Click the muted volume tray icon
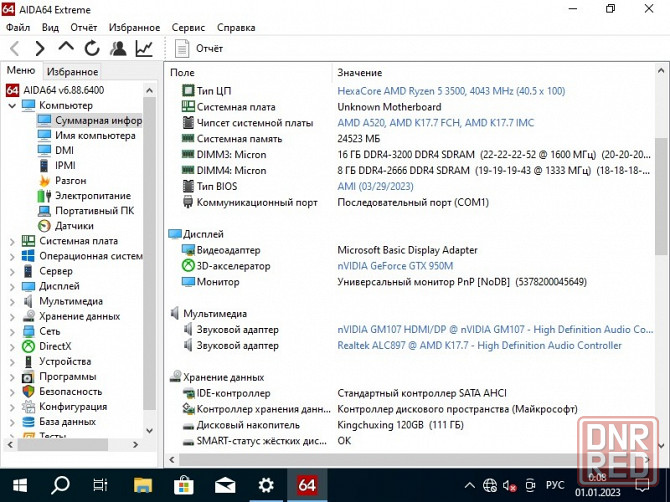Viewport: 670px width, 502px height. click(x=509, y=486)
